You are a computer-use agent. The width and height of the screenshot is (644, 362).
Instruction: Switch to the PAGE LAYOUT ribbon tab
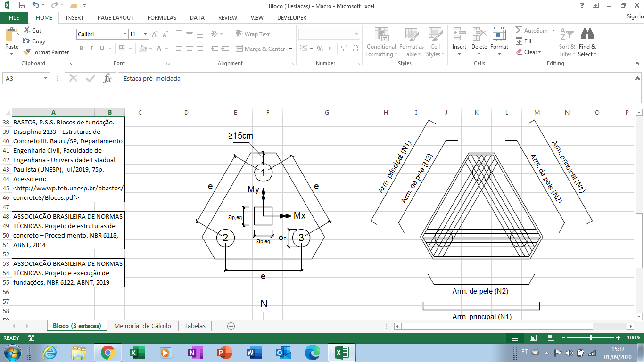point(116,18)
